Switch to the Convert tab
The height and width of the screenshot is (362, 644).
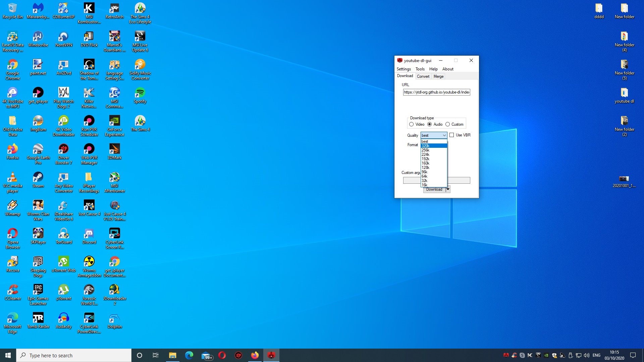(x=423, y=76)
